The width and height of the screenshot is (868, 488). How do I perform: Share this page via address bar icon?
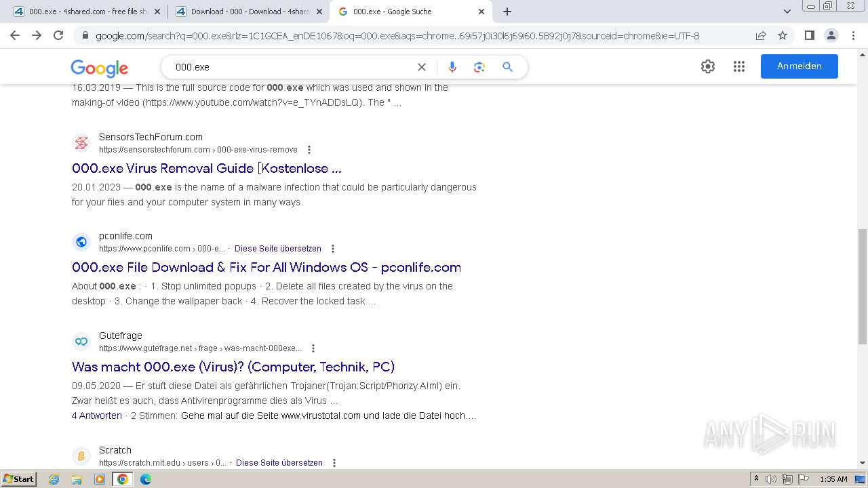point(761,36)
